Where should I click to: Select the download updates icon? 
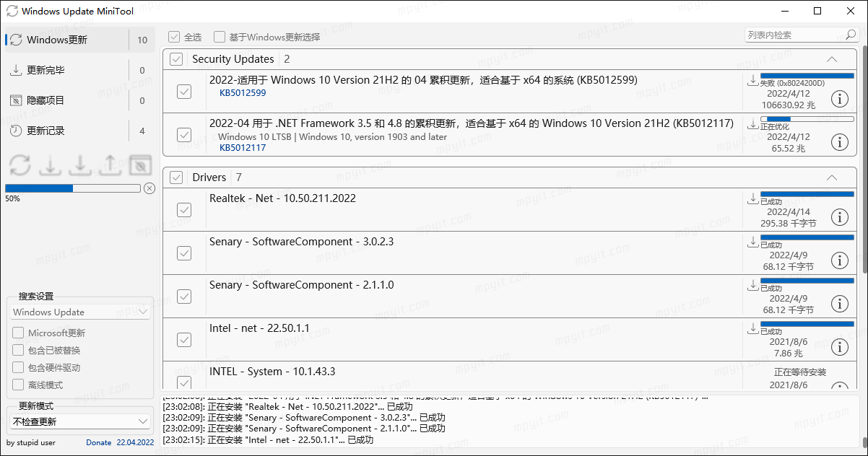(x=50, y=165)
